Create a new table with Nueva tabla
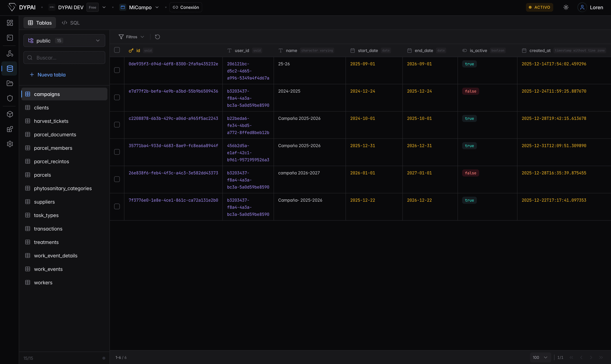Screen dimensions: 611x364 click(48, 75)
